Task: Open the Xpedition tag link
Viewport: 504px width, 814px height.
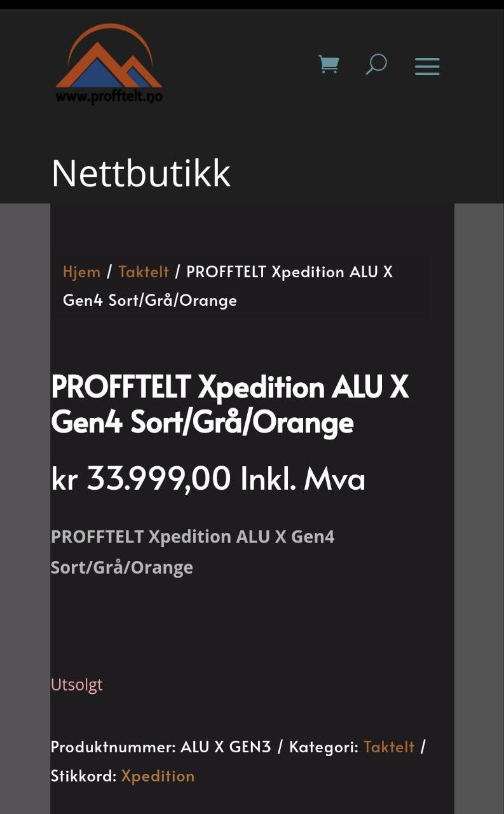Action: 158,776
